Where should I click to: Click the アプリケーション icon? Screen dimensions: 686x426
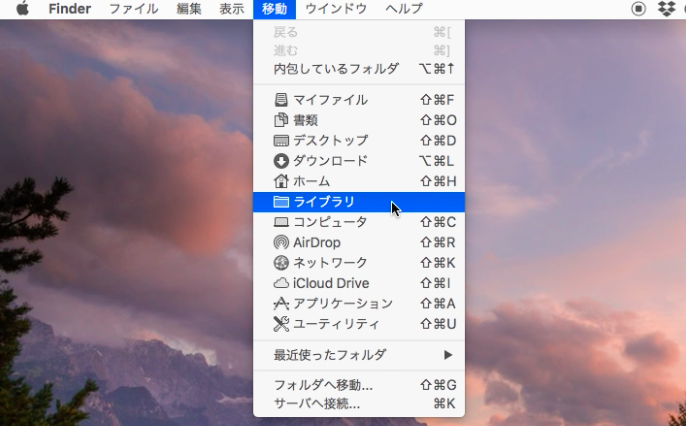coord(281,304)
